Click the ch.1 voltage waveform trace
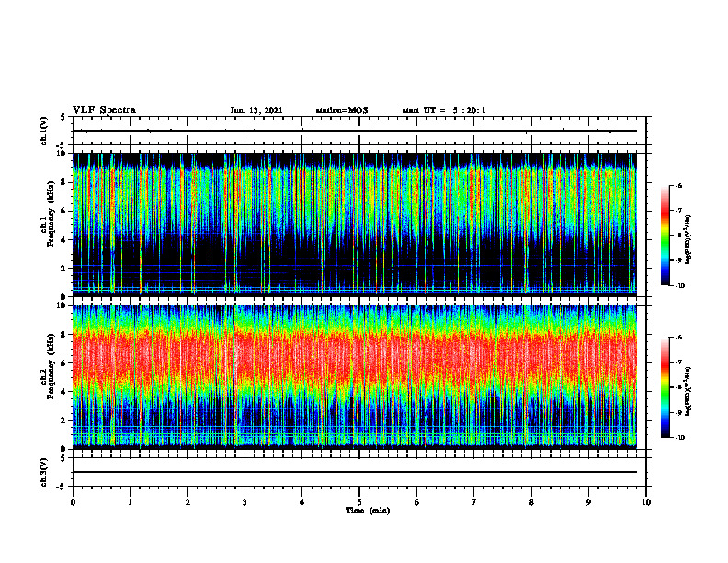728x563 pixels. point(355,131)
